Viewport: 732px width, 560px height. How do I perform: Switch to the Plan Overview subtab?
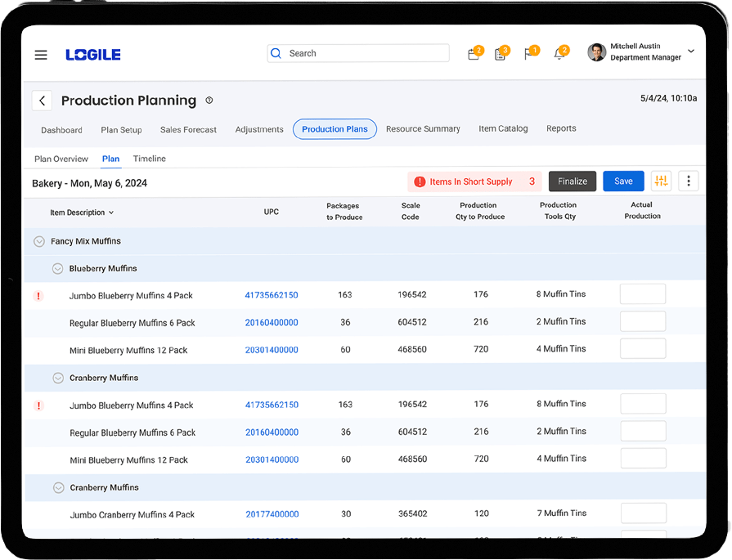click(61, 159)
